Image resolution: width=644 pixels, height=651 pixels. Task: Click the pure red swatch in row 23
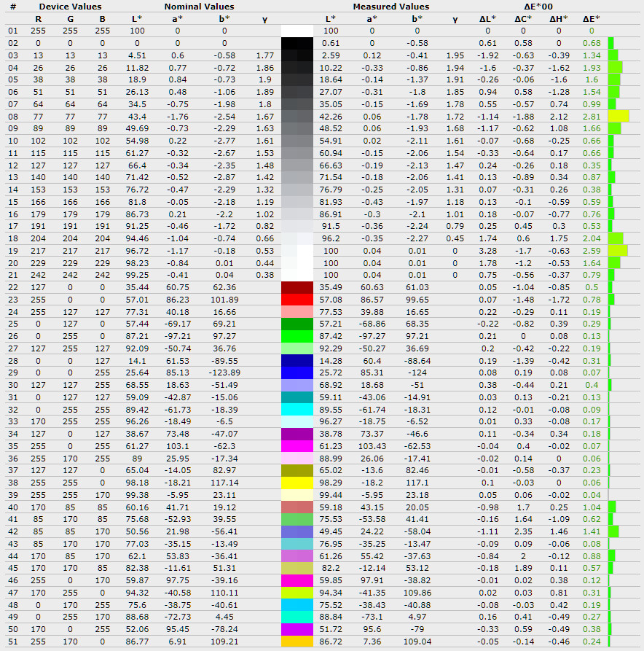pos(297,300)
